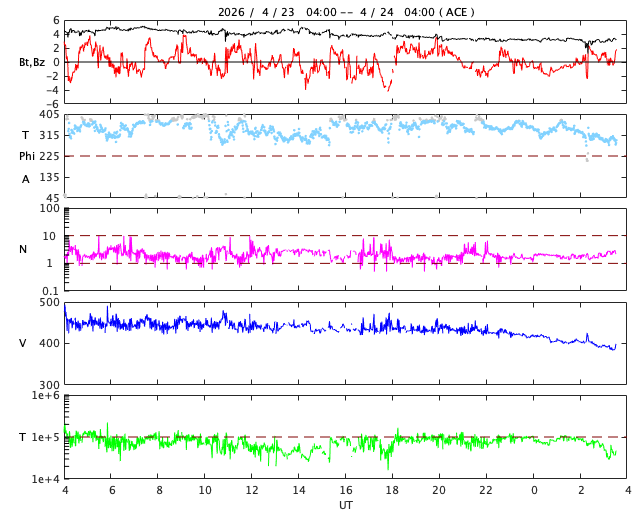Click the UT label below the x-axis
The width and height of the screenshot is (640, 512).
click(345, 505)
